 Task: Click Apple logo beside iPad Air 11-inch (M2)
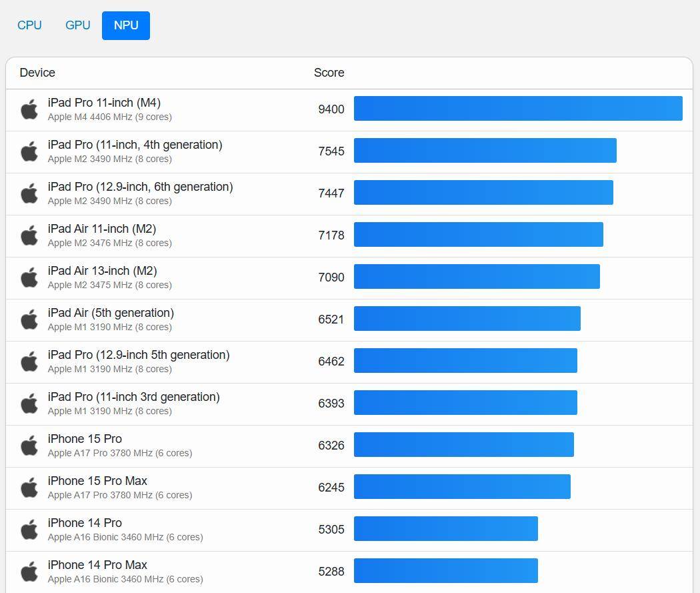(x=29, y=235)
